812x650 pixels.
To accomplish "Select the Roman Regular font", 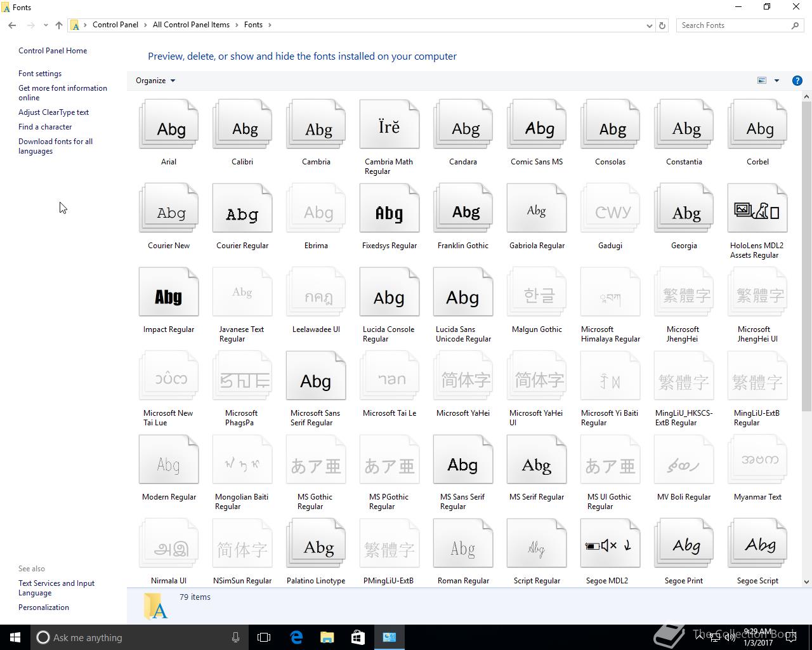I will 463,543.
